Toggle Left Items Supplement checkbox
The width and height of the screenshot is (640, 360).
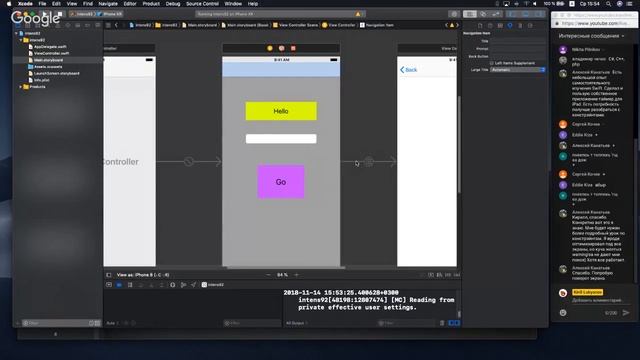point(491,63)
